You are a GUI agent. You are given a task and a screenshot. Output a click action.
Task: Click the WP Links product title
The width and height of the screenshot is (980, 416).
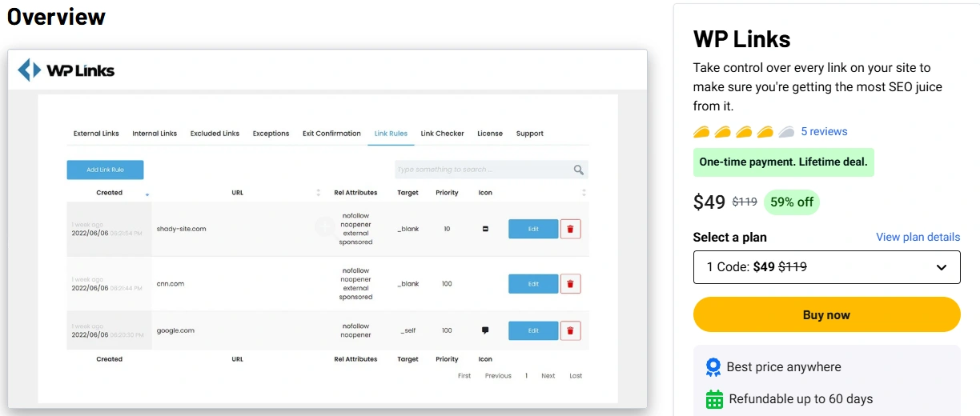[742, 40]
